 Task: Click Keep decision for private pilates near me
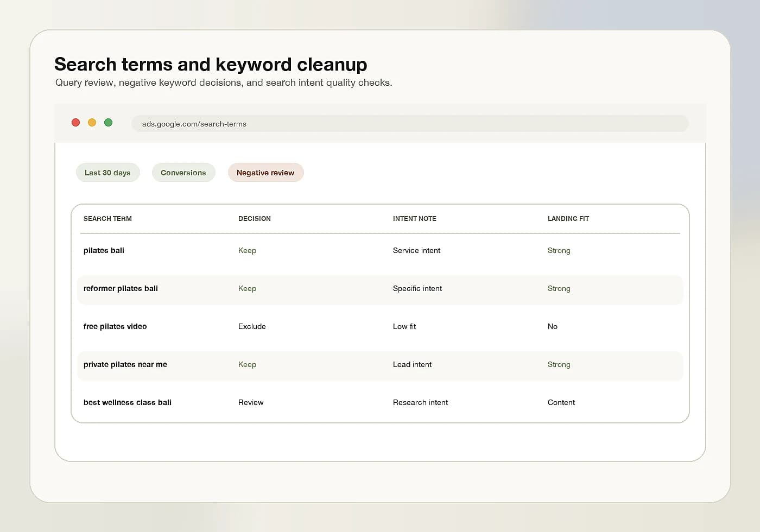tap(247, 364)
